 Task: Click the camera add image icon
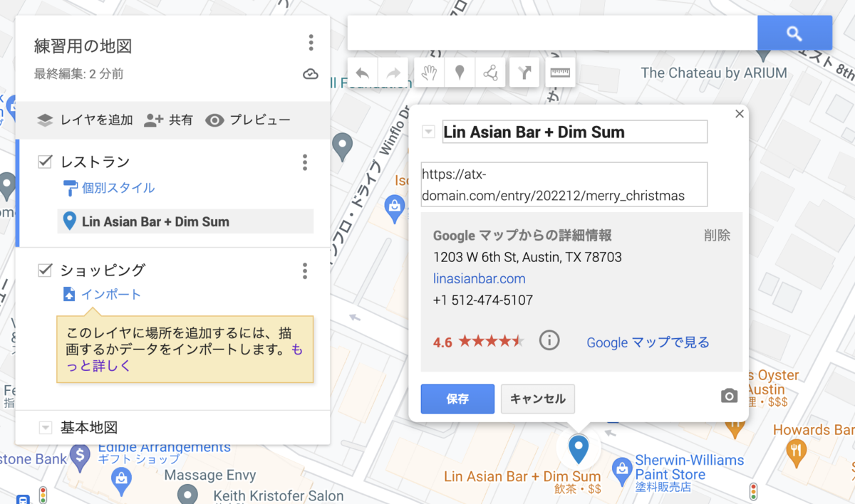(x=729, y=396)
